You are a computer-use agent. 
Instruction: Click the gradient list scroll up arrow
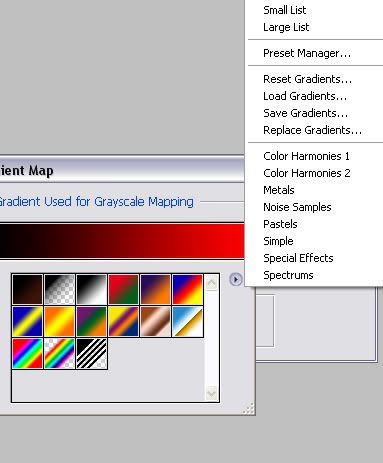211,283
